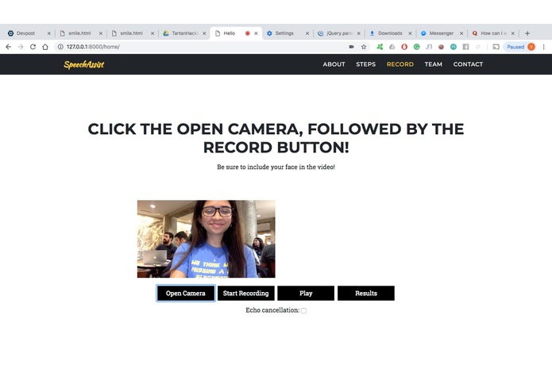The width and height of the screenshot is (552, 392).
Task: Switch to the second smile.html tab
Action: [x=131, y=33]
